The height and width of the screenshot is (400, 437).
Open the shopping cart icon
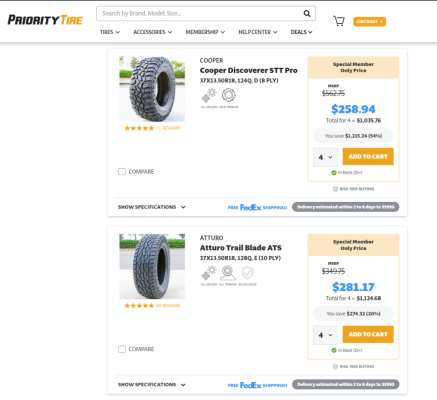coord(339,21)
